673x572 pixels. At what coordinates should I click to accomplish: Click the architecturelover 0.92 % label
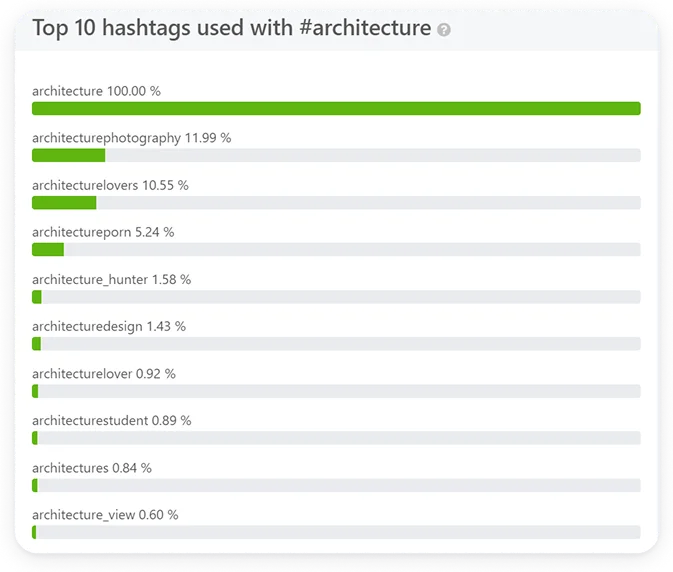tap(103, 373)
